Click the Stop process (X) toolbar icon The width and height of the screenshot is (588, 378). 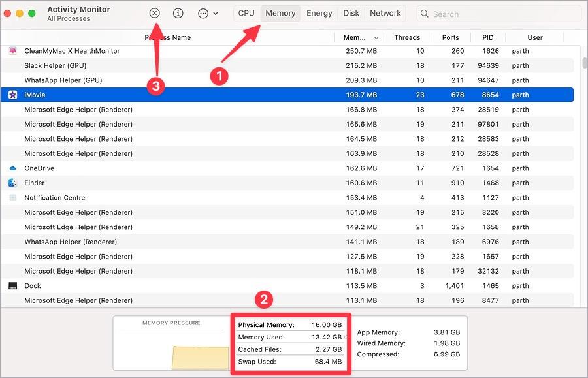[x=154, y=14]
